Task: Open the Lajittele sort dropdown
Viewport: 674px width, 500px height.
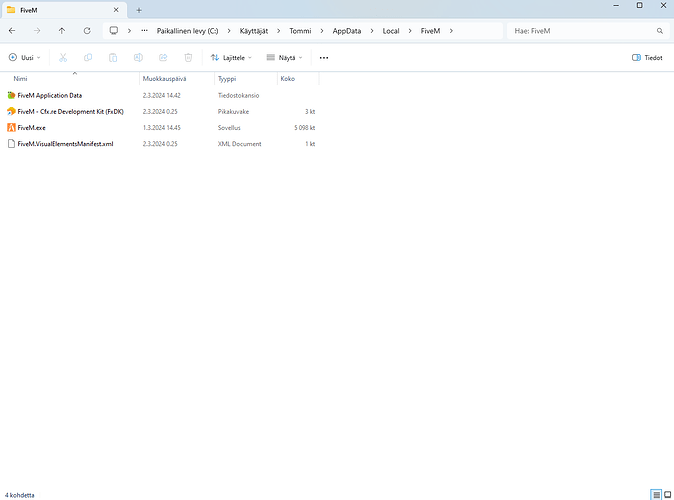Action: click(231, 58)
